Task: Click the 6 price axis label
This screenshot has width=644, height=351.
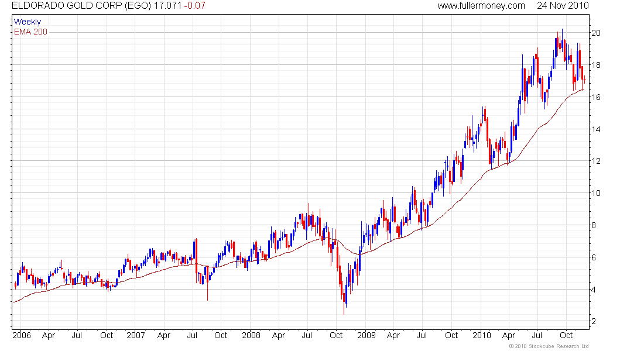Action: pyautogui.click(x=594, y=258)
